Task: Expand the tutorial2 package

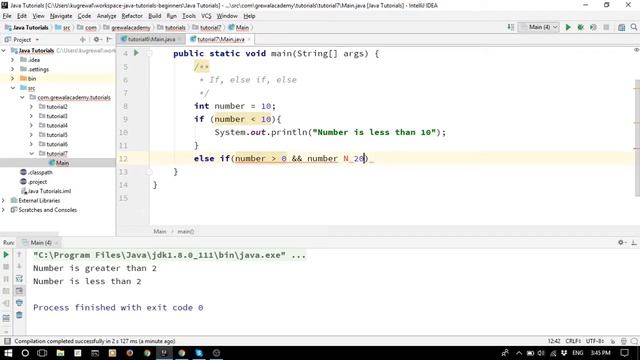Action: point(31,107)
